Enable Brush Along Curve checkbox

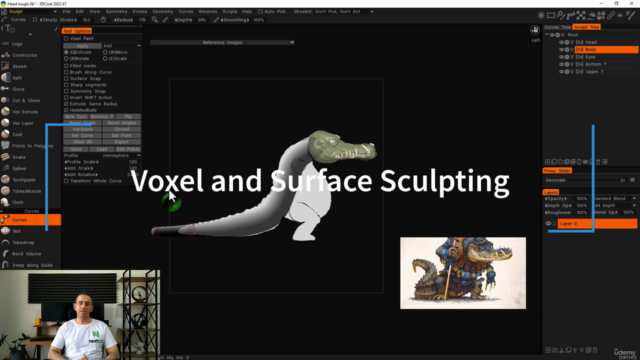point(66,72)
